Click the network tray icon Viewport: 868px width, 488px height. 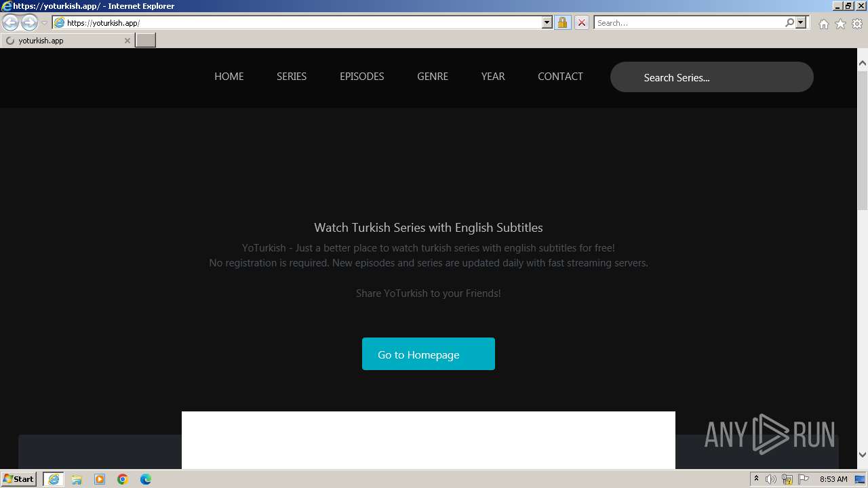[787, 479]
